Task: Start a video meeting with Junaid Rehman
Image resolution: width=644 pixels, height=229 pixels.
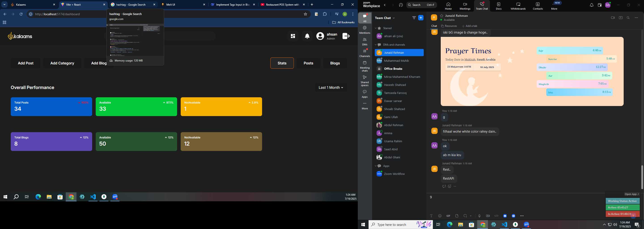Action: click(613, 18)
